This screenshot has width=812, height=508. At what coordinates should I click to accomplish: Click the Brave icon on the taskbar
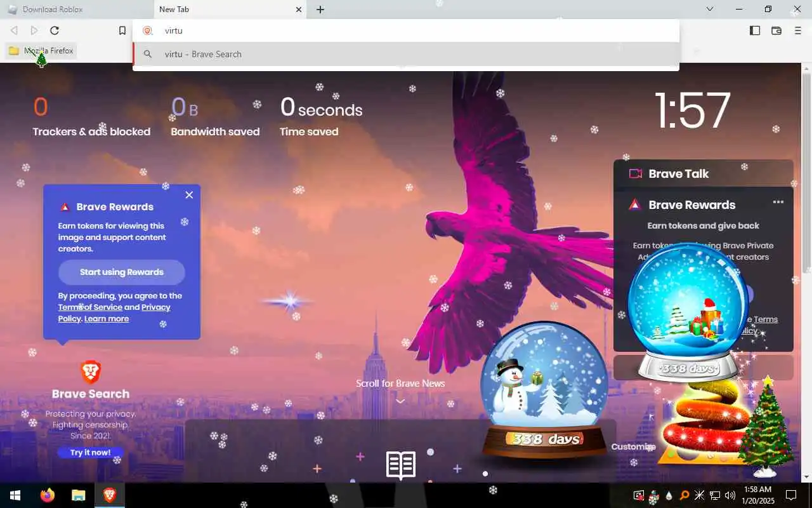[x=109, y=495]
